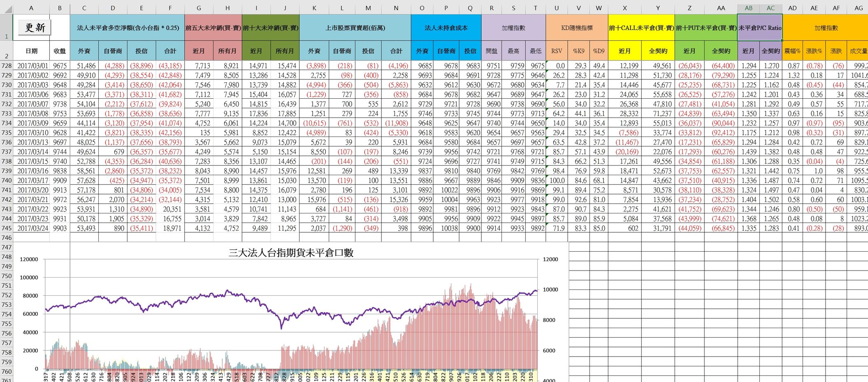The image size is (868, 382).
Task: Select row header 745
Action: [6, 228]
